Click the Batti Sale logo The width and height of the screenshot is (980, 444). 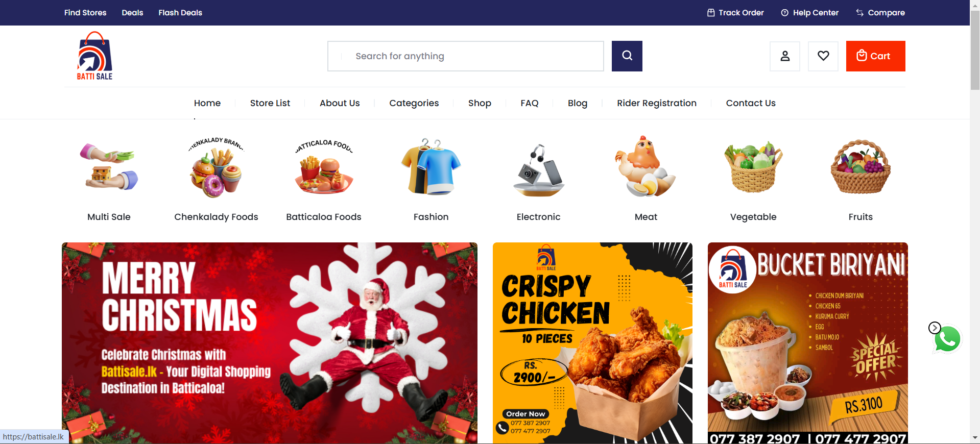[x=94, y=56]
